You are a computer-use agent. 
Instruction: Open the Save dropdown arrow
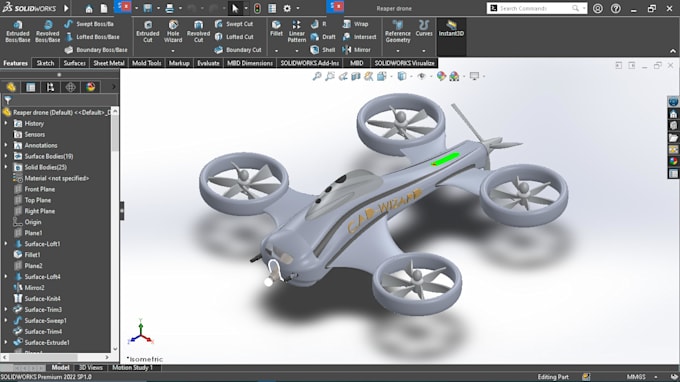point(158,8)
